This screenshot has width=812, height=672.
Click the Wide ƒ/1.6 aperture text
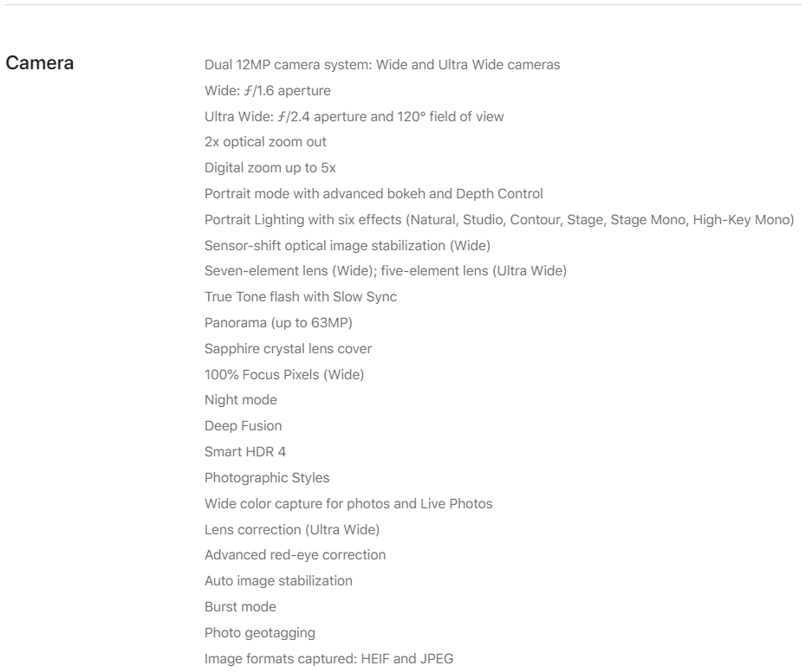click(x=267, y=91)
